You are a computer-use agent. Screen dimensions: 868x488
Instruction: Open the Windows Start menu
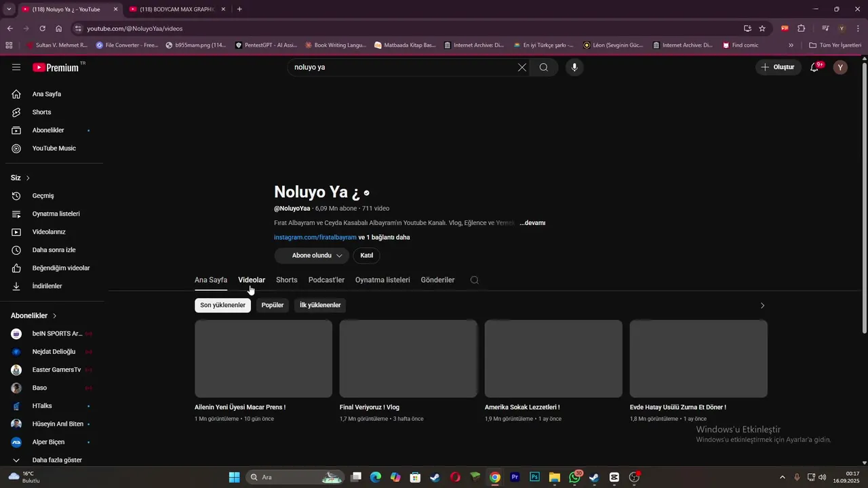(234, 477)
